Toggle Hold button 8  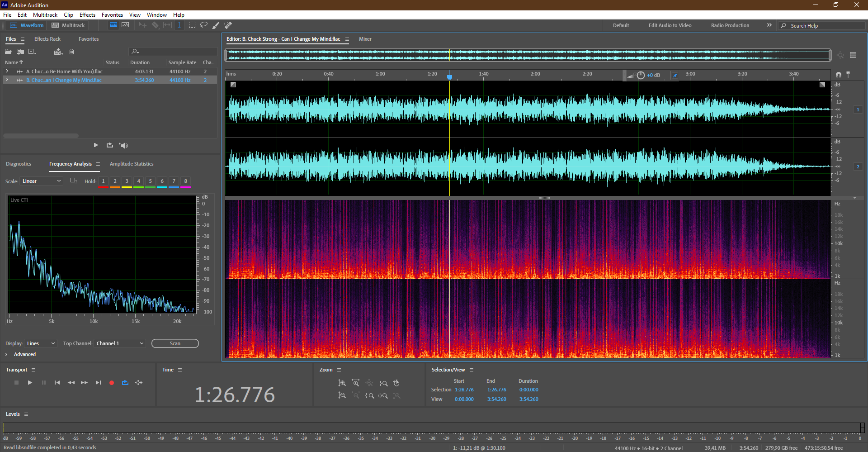click(x=186, y=181)
